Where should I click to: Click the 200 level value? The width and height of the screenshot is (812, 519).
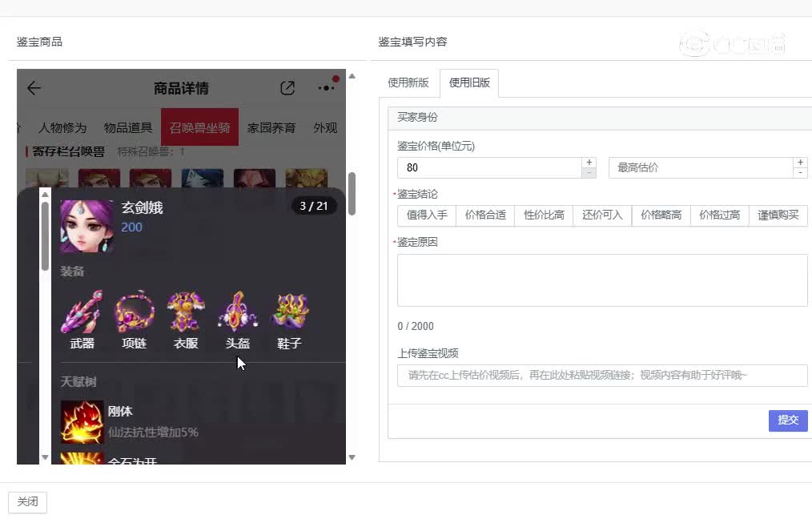[x=131, y=227]
